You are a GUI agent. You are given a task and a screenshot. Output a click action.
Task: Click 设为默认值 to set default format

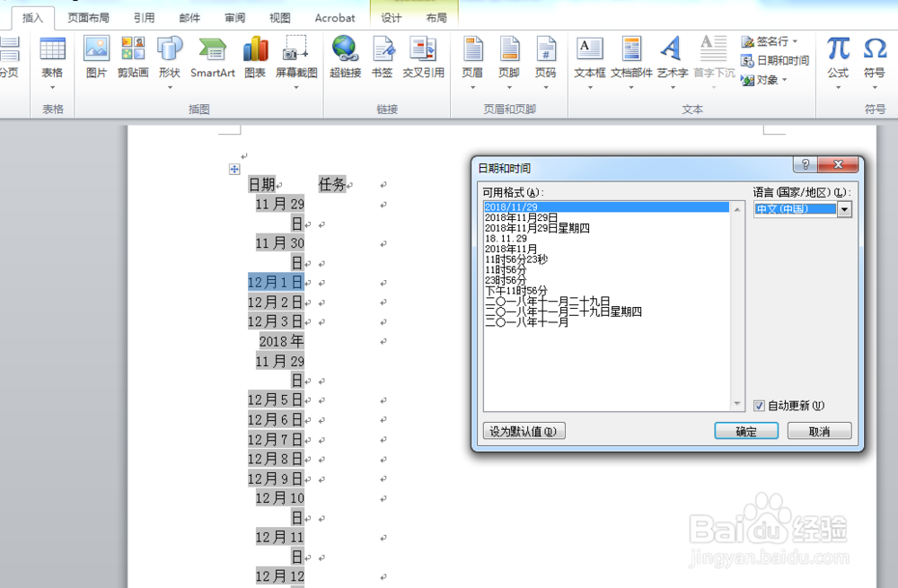pyautogui.click(x=525, y=430)
